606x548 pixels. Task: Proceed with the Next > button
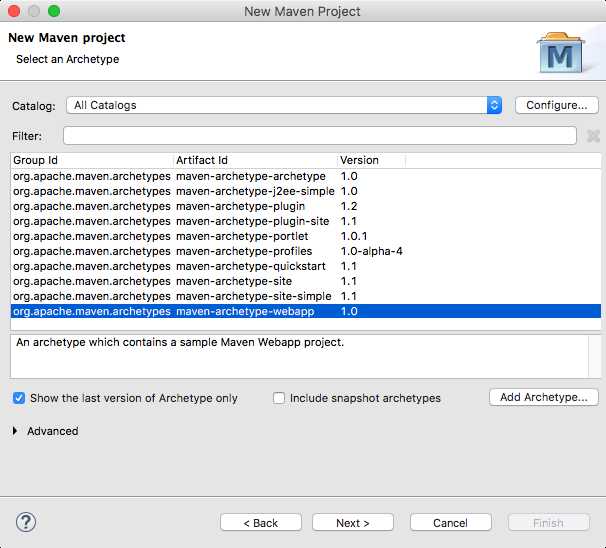[353, 522]
